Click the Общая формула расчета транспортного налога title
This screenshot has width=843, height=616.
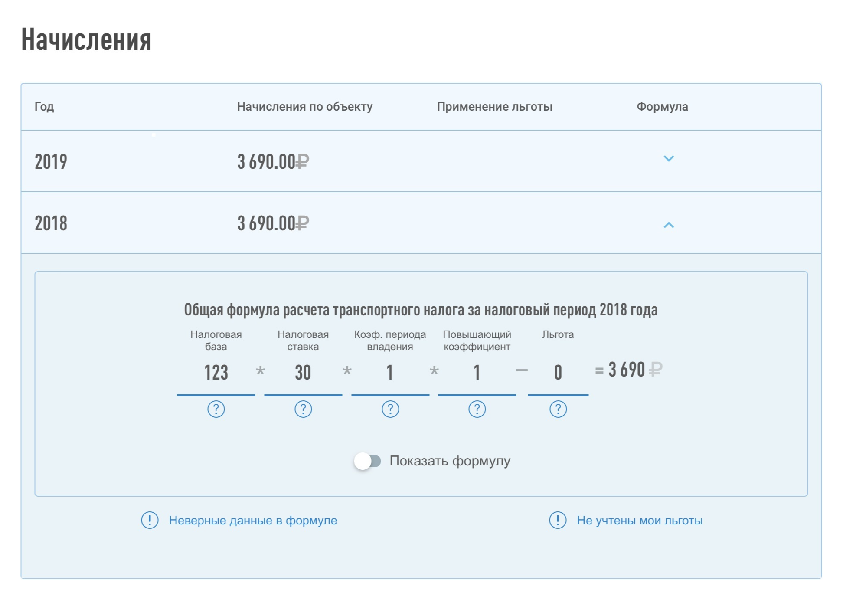[x=421, y=310]
